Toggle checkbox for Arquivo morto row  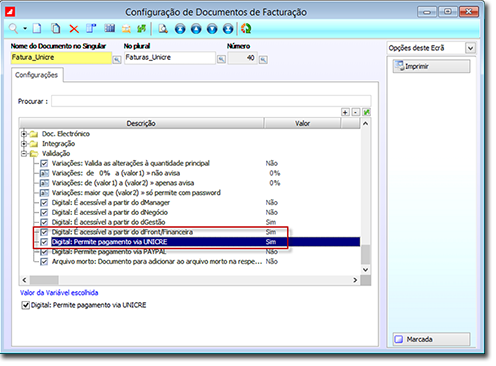[x=44, y=262]
